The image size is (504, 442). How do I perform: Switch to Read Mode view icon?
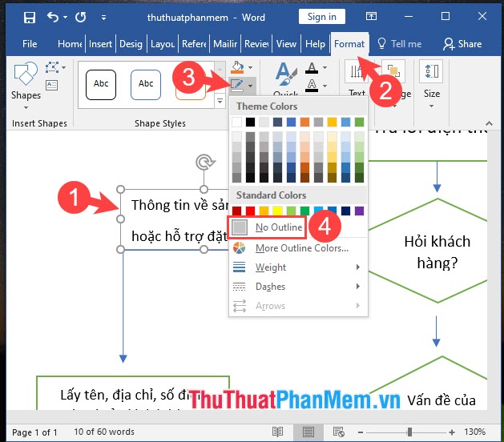click(x=277, y=432)
